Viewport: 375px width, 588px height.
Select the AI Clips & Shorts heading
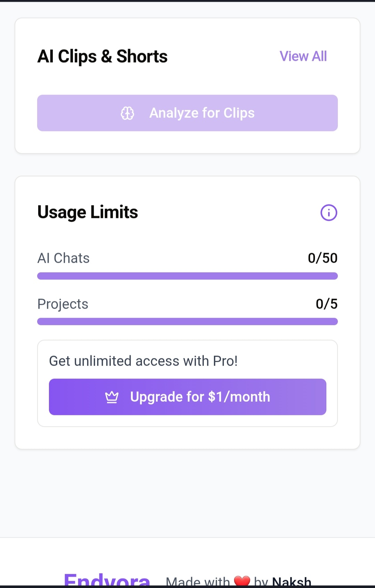point(102,56)
